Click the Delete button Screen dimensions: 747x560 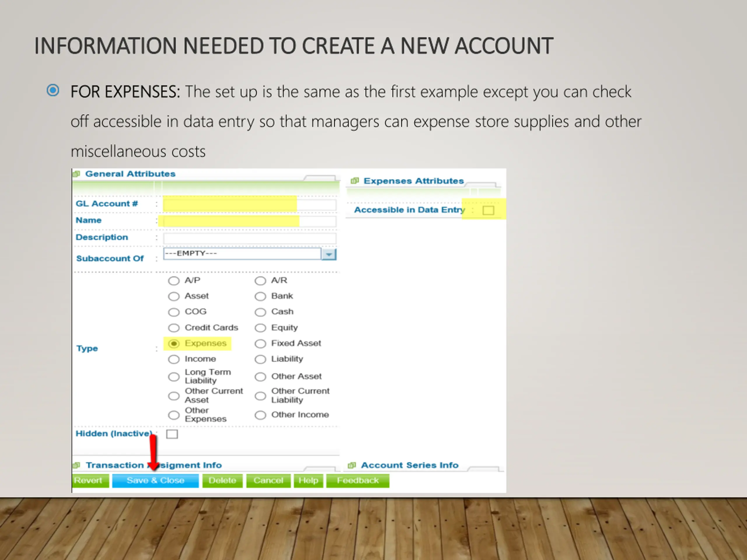[x=222, y=481]
